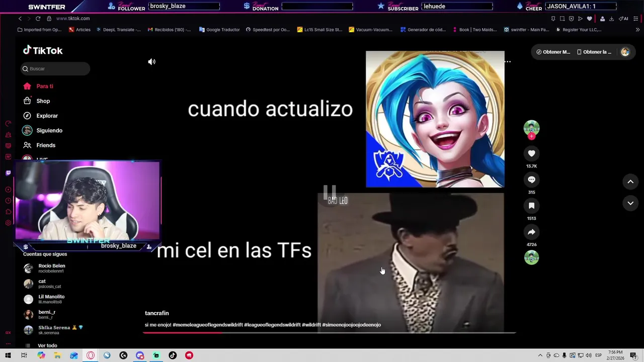Open the Generador de cód... bookmark

pyautogui.click(x=423, y=30)
